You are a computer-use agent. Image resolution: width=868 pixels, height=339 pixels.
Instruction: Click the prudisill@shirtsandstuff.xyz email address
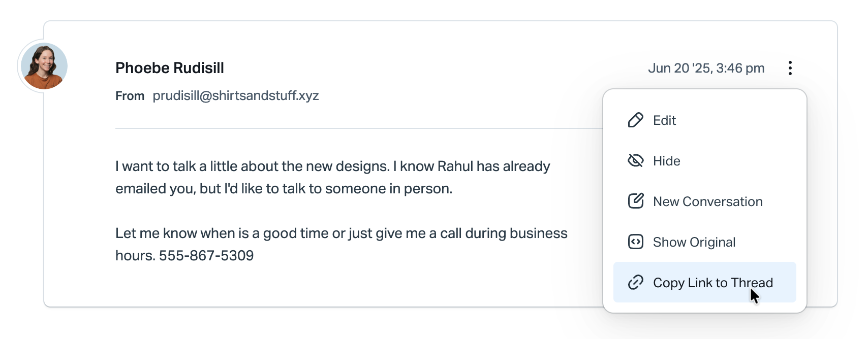(x=235, y=95)
